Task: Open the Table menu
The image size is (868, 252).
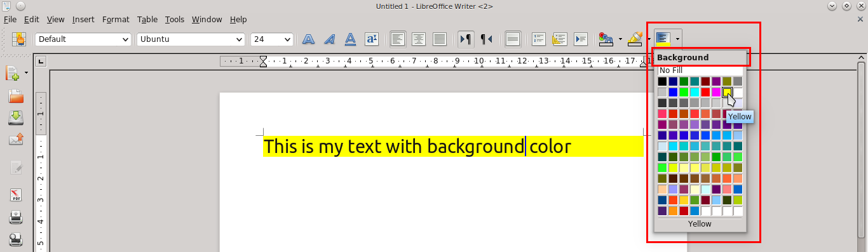Action: tap(147, 20)
